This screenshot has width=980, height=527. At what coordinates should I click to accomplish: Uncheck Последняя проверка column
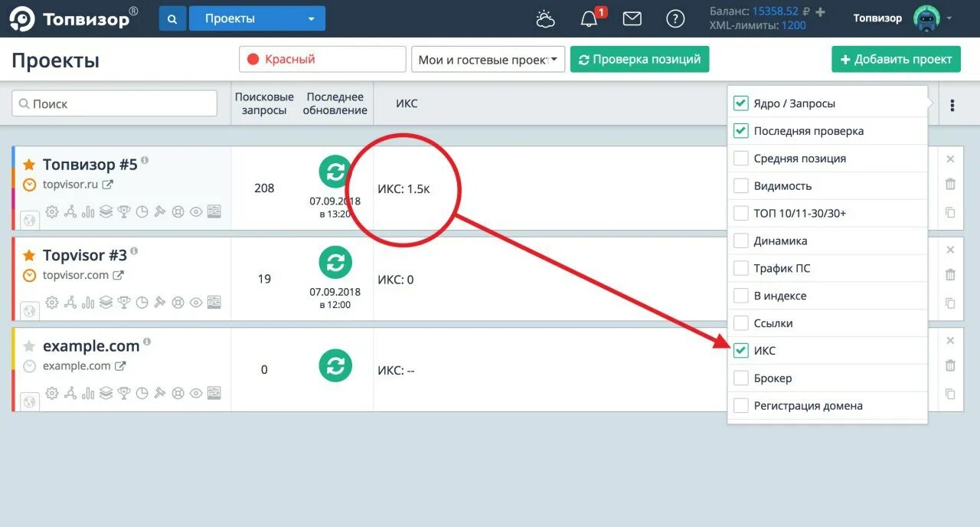point(740,131)
